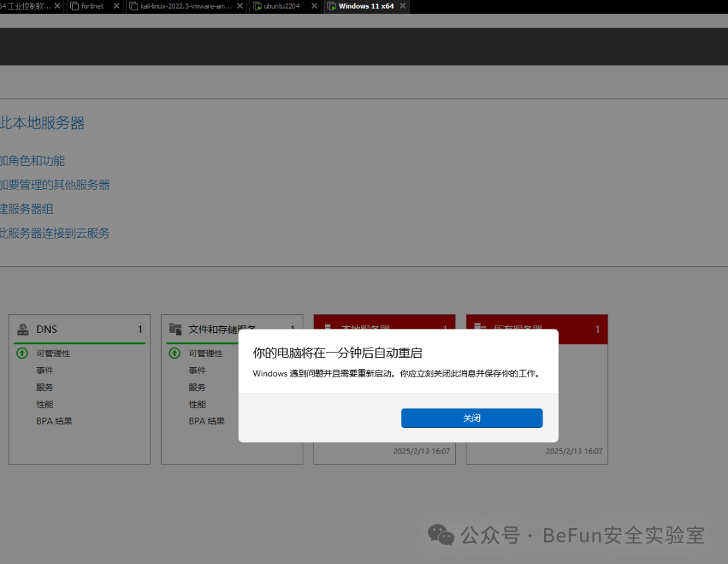Screen dimensions: 728x564
Task: Open 可管理性 in the DNS tile
Action: (x=53, y=354)
